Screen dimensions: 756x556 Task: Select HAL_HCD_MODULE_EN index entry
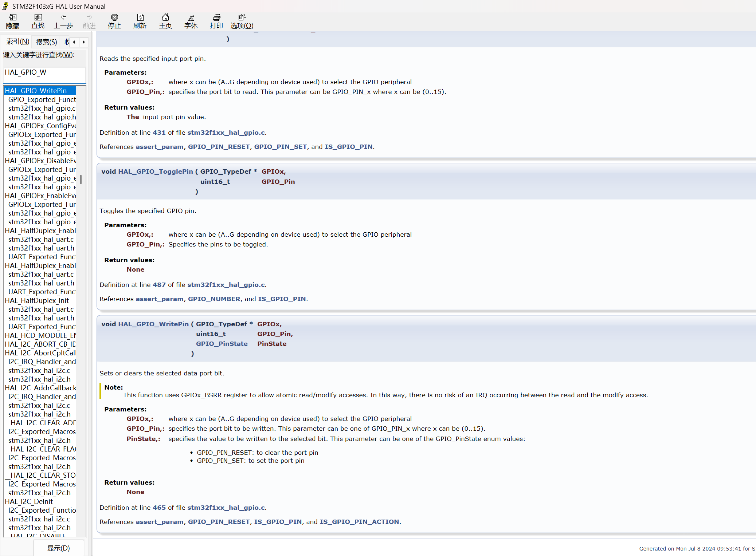click(40, 335)
